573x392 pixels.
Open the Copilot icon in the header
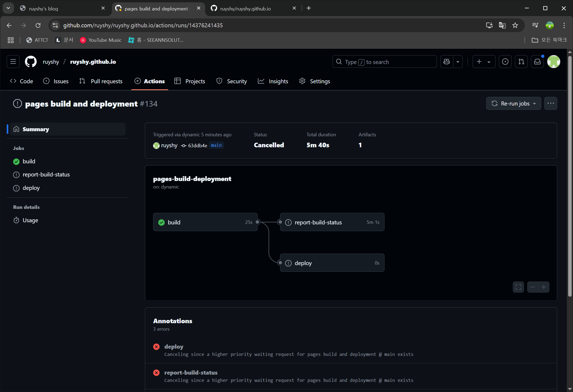[446, 62]
